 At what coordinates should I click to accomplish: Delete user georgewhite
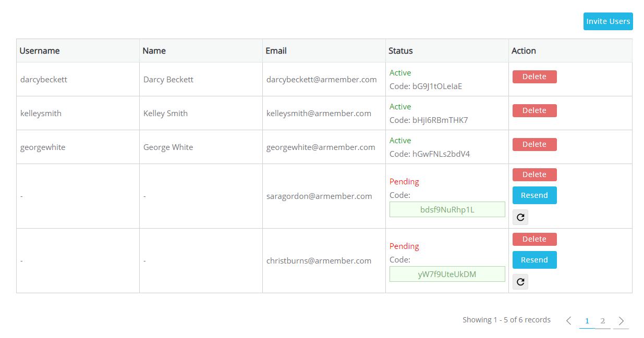[534, 144]
